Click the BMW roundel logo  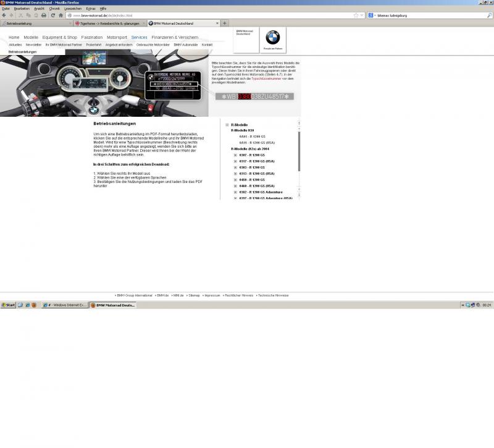pyautogui.click(x=273, y=38)
